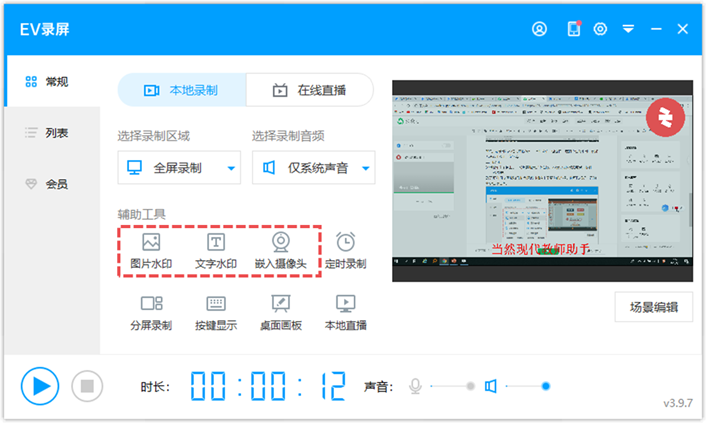Image resolution: width=706 pixels, height=423 pixels.
Task: Open the mobile phone icon in title bar
Action: point(574,29)
